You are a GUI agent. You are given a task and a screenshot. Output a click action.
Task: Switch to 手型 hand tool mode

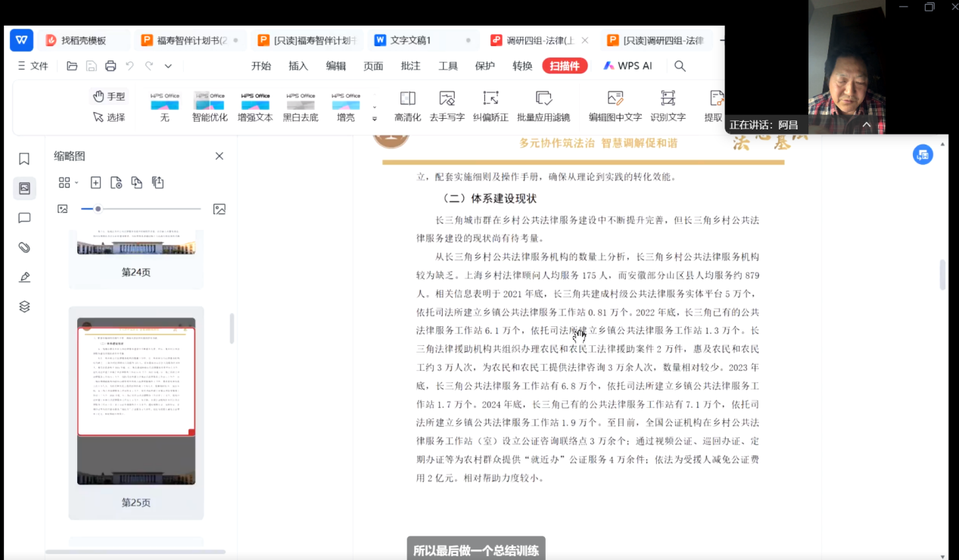point(108,96)
